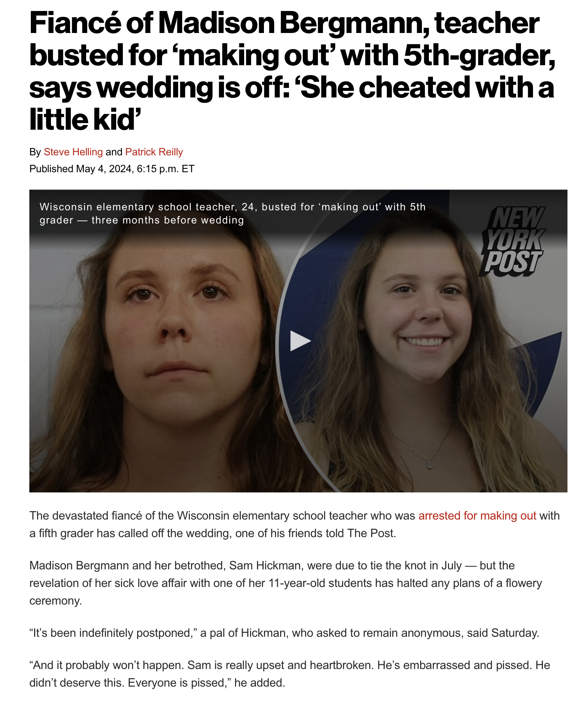Click the New York Post logo watermark
This screenshot has width=588, height=702.
click(513, 241)
